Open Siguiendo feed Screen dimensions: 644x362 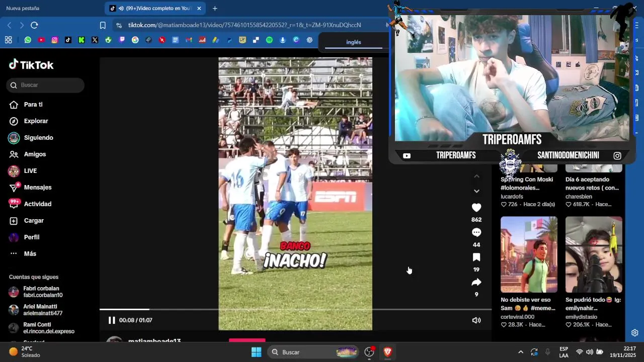click(38, 138)
